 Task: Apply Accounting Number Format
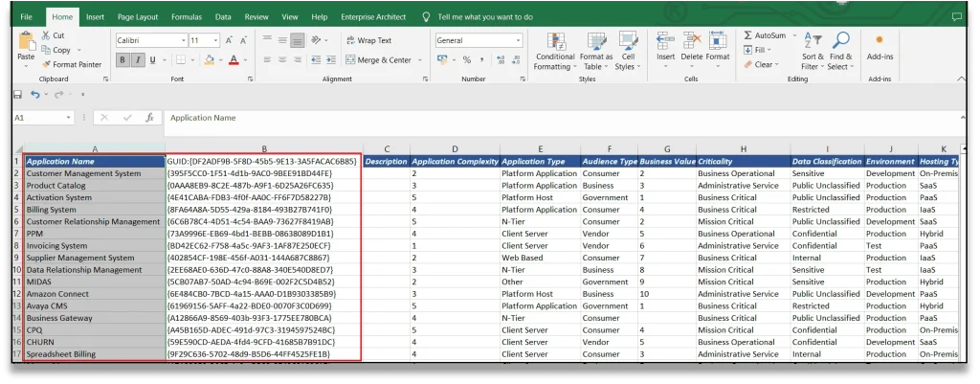(442, 60)
